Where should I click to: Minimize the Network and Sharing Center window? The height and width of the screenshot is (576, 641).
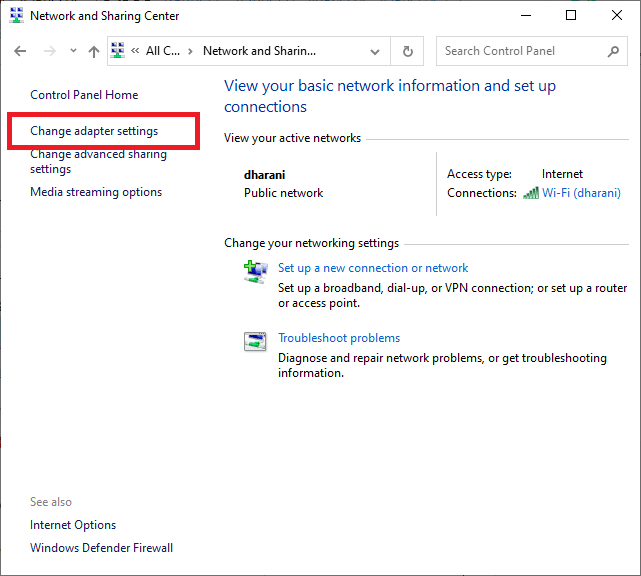coord(526,16)
